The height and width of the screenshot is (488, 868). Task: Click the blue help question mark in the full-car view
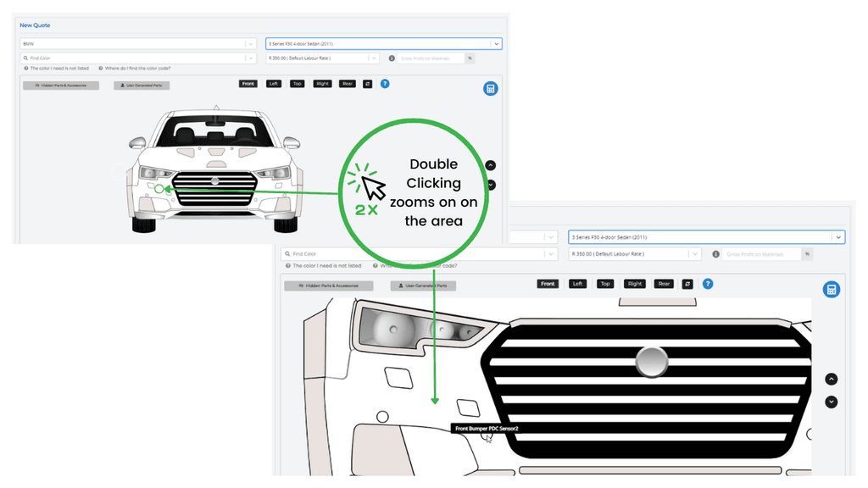pos(385,84)
